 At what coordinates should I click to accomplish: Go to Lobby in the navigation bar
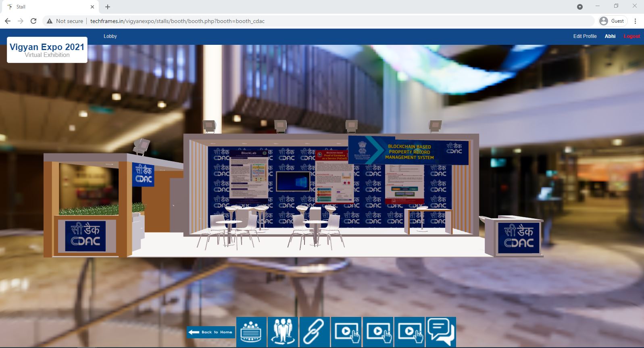point(110,36)
